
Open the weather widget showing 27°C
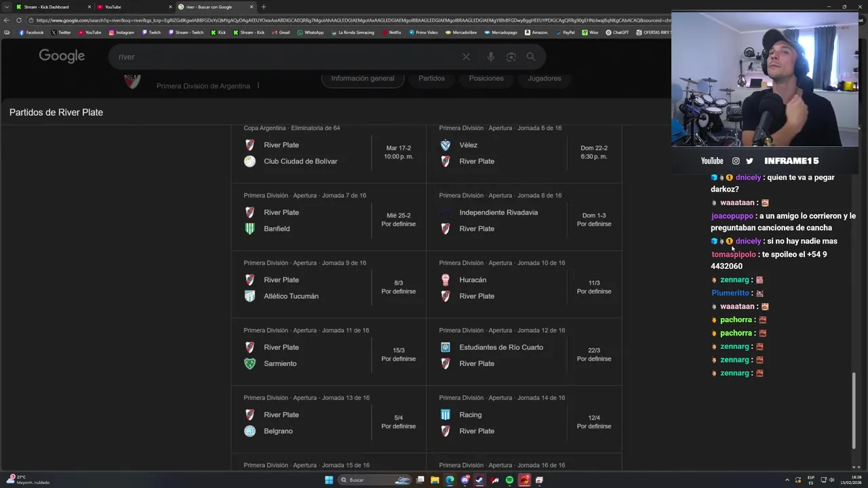(27, 480)
